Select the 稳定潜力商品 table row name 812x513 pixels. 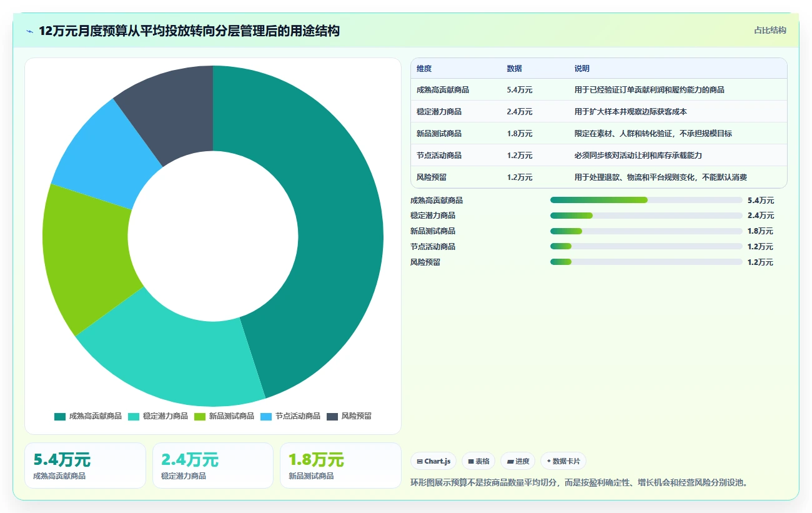[439, 112]
